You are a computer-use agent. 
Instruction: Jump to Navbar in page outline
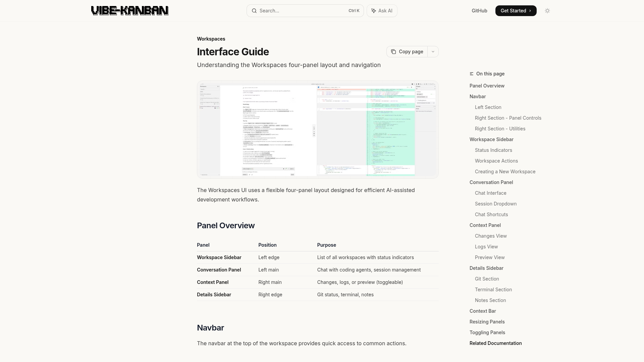[x=478, y=97]
